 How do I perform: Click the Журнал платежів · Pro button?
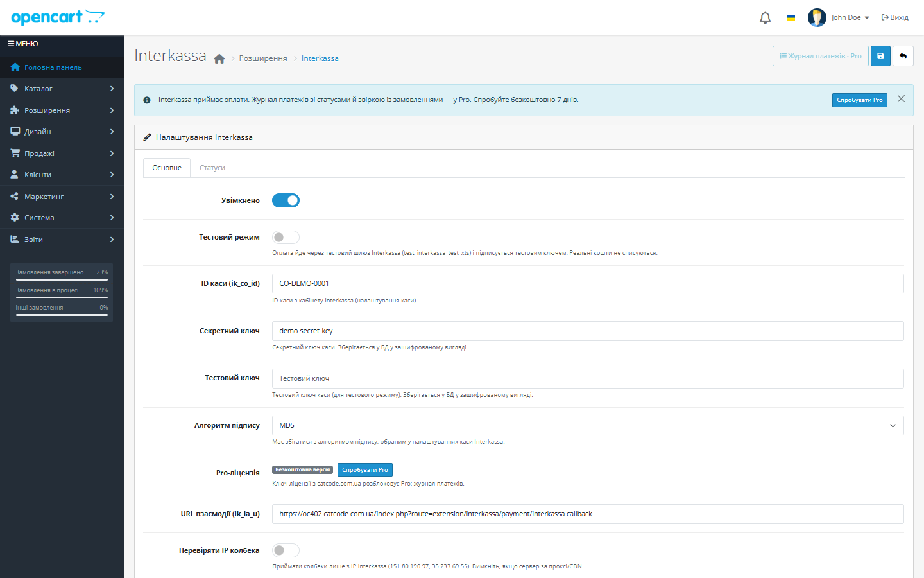(x=820, y=56)
